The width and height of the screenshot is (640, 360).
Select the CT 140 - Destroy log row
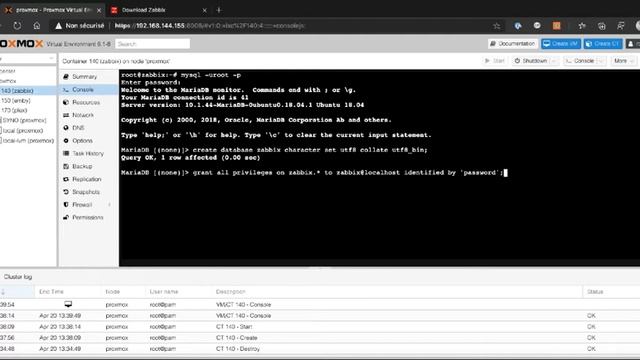[320, 349]
